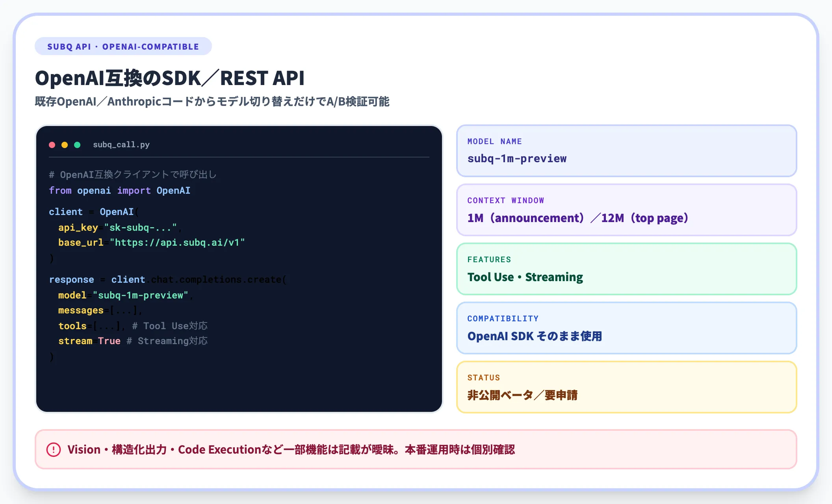Click the from openai import OpenAI line
The height and width of the screenshot is (504, 832).
click(120, 191)
